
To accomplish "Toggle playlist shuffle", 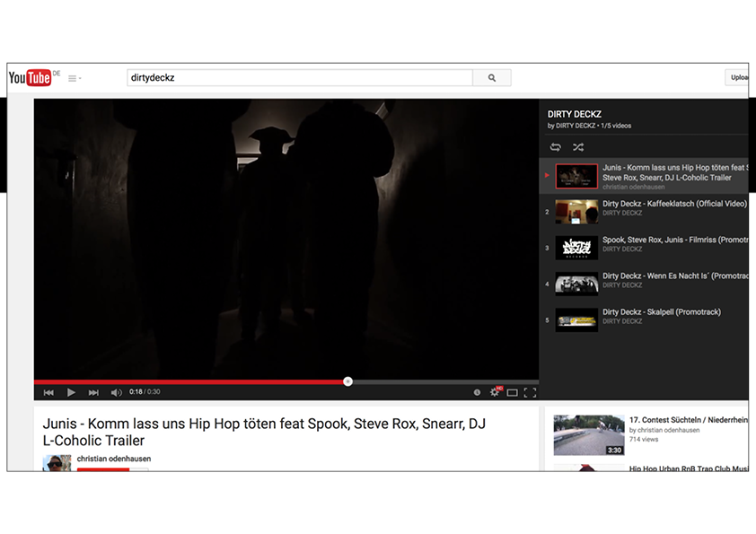I will [578, 147].
